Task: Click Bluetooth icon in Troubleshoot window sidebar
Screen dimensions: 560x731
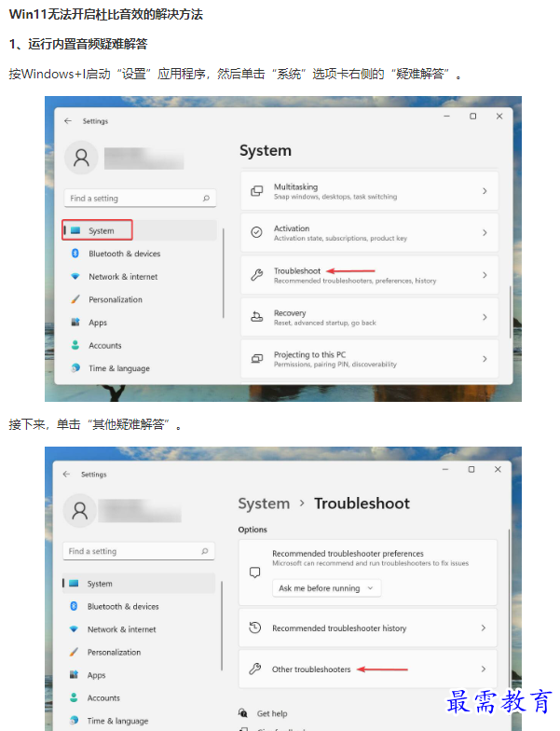Action: click(74, 606)
